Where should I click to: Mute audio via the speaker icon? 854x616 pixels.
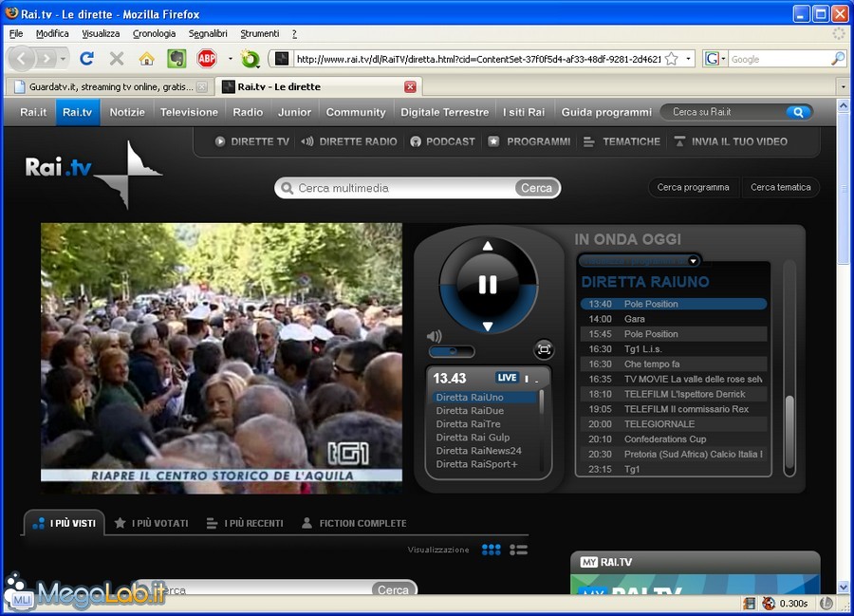434,337
